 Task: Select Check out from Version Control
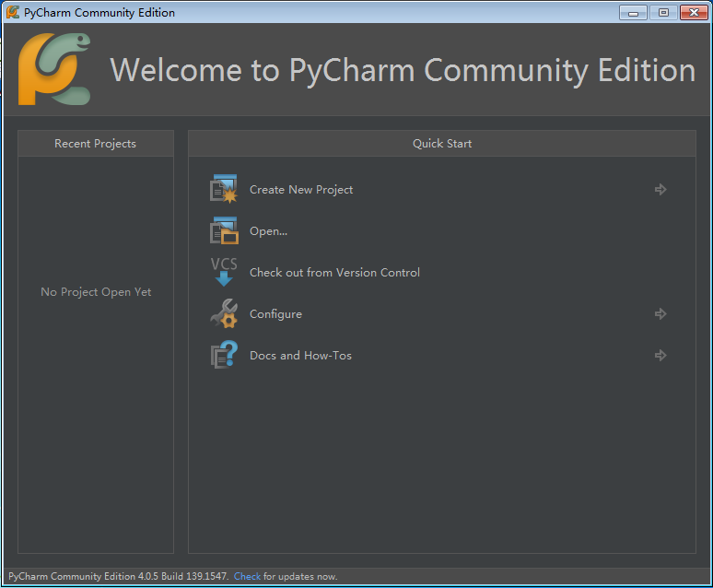[334, 273]
